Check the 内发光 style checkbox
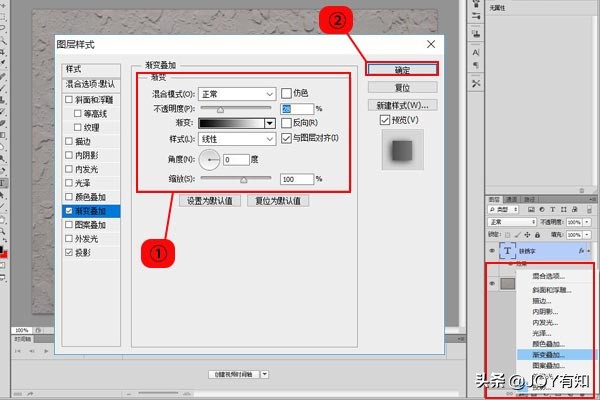Image resolution: width=600 pixels, height=400 pixels. click(69, 169)
